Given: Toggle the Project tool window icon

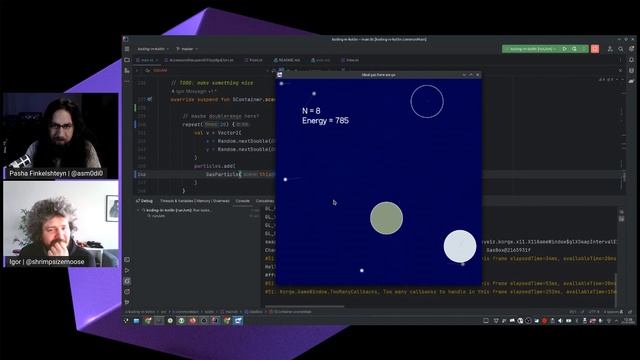Looking at the screenshot, I should tap(127, 60).
